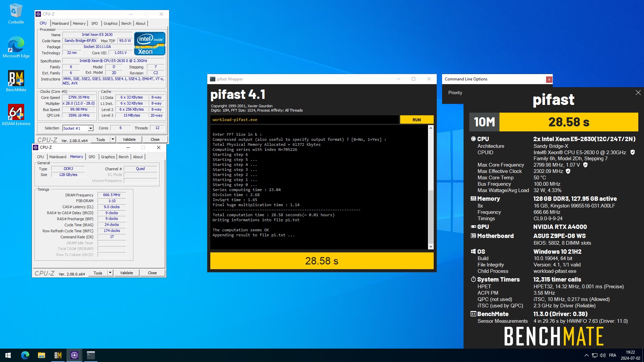Image resolution: width=644 pixels, height=362 pixels.
Task: Switch to Mainboard tab in upper CPU-Z
Action: pos(60,23)
